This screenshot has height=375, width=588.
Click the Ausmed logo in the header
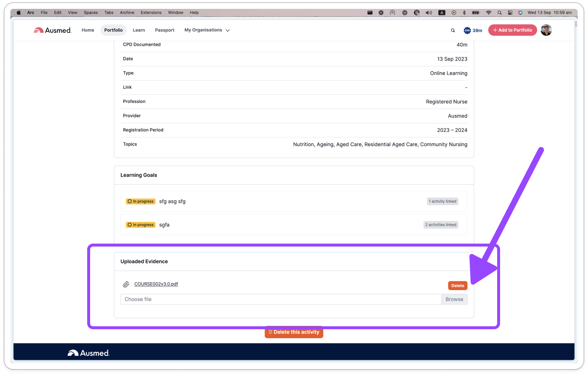pyautogui.click(x=52, y=30)
